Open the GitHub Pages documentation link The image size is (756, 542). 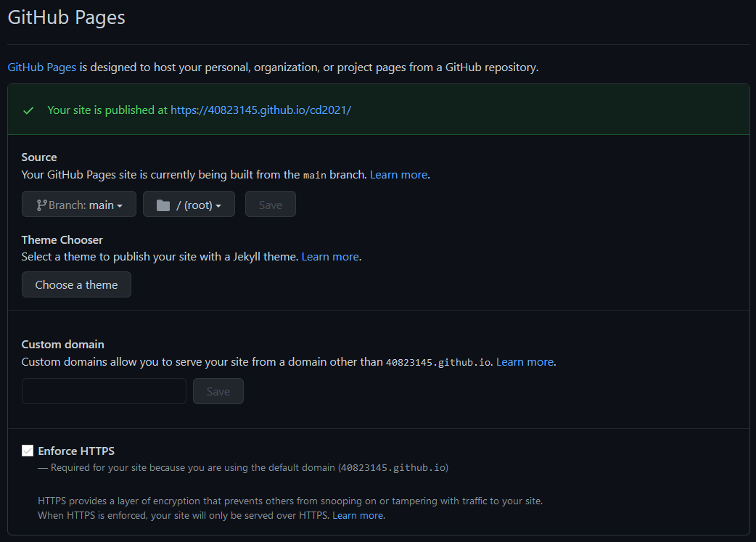click(x=42, y=67)
